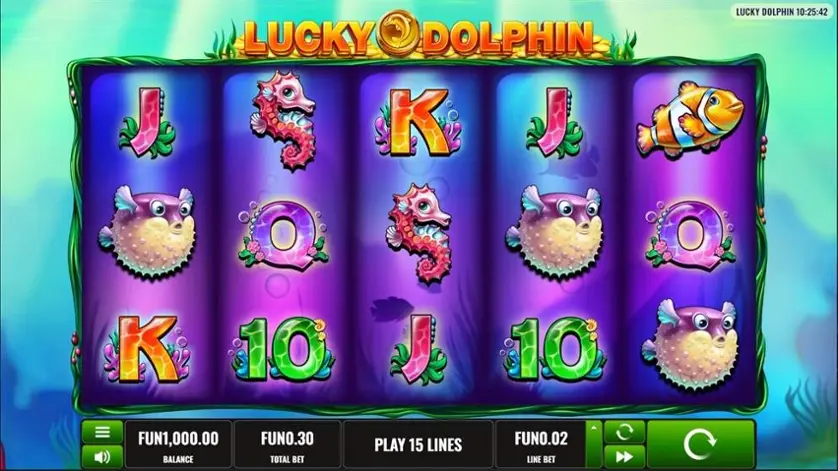Enable autoplay with circular arrows icon
838x471 pixels.
point(624,432)
